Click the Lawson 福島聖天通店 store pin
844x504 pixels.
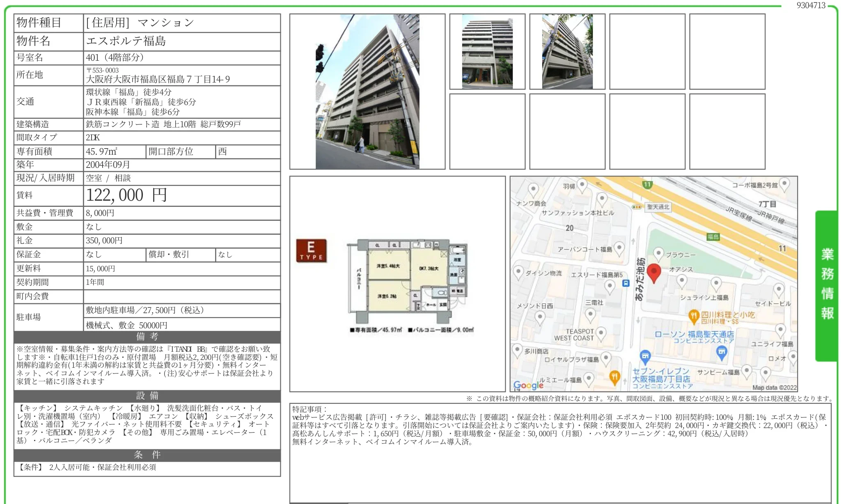coord(721,351)
